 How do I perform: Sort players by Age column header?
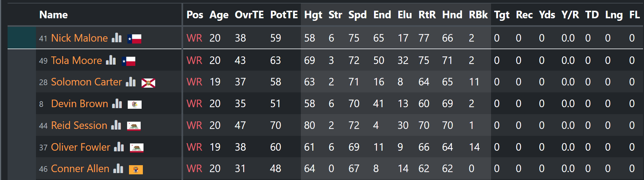point(219,15)
